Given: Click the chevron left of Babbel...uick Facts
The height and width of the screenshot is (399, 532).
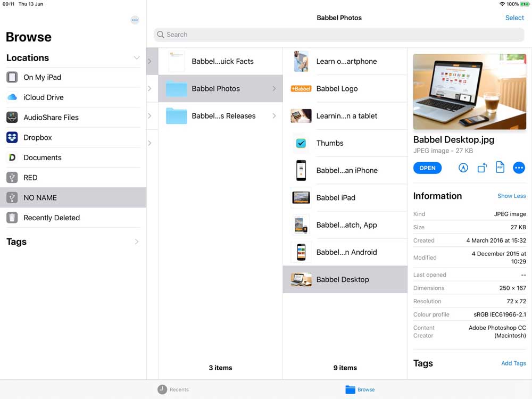Looking at the screenshot, I should (149, 61).
